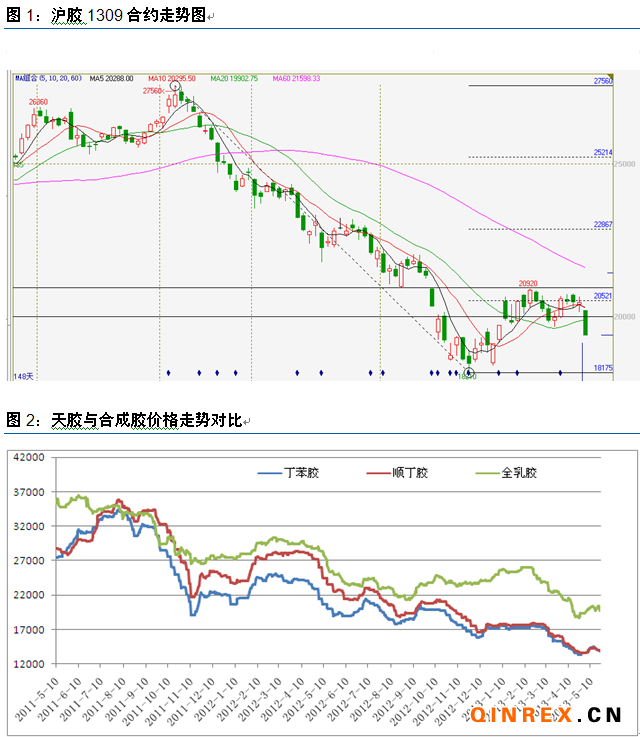Click the 20920 high price label

[530, 284]
